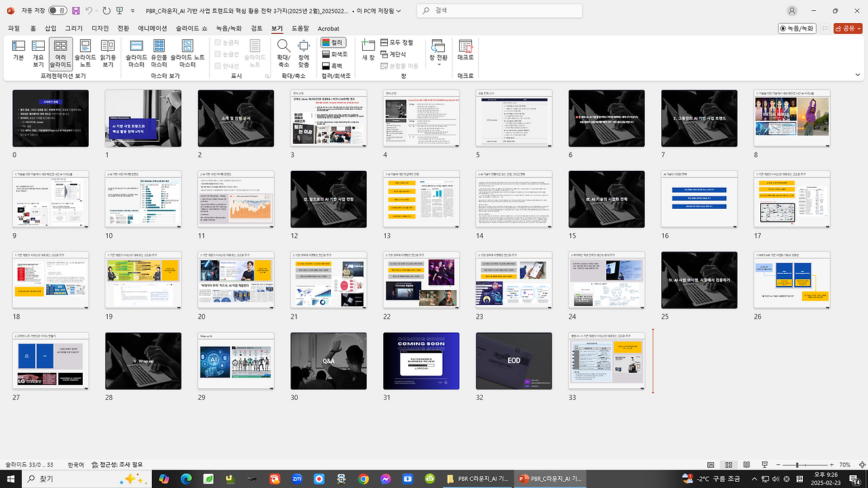Click the 녹음/녹화 record button
The height and width of the screenshot is (488, 868).
(797, 28)
